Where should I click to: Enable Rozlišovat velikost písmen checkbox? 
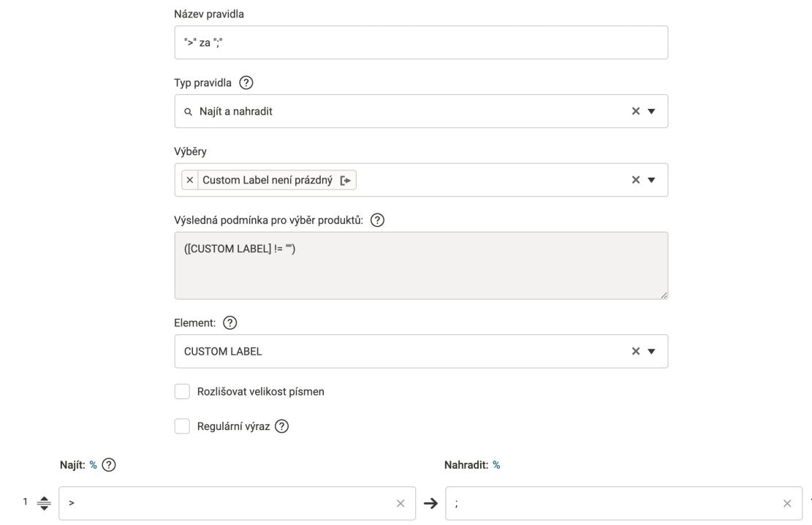(182, 391)
